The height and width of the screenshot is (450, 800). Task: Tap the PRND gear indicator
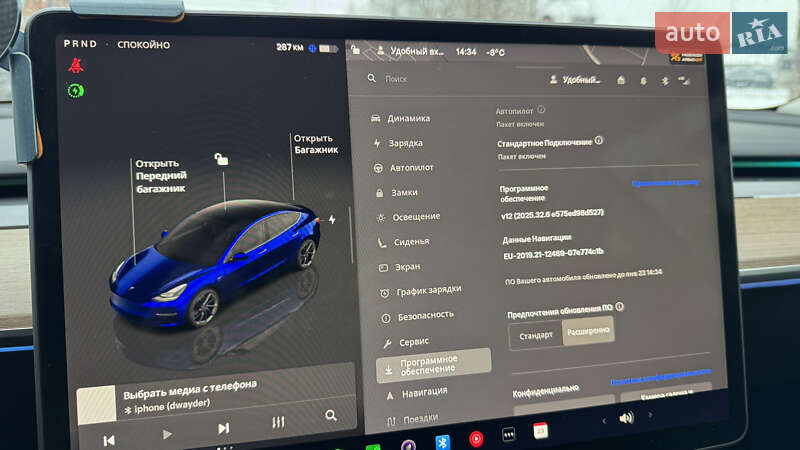click(80, 44)
